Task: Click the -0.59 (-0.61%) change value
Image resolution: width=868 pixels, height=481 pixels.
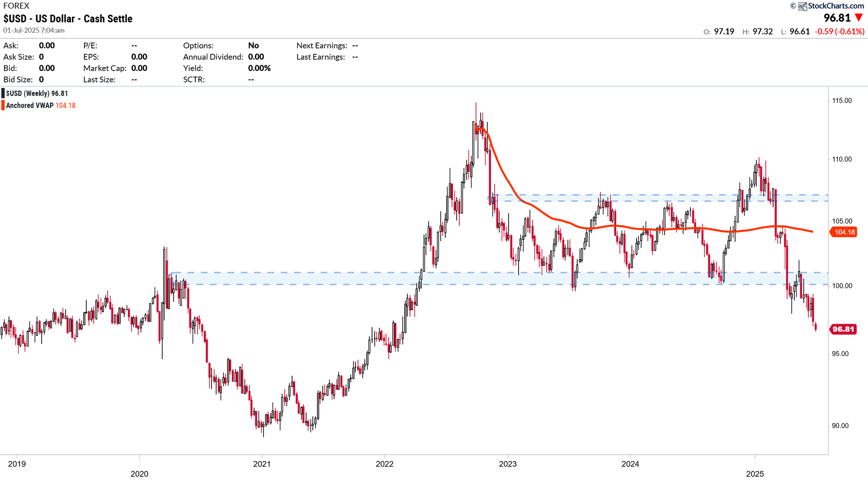Action: click(x=840, y=31)
